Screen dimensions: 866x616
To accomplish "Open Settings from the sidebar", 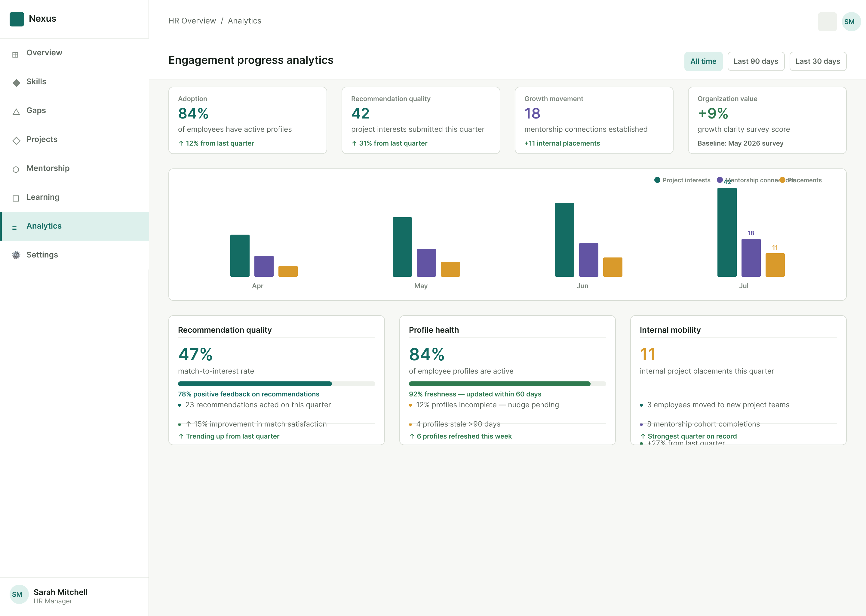I will coord(74,255).
